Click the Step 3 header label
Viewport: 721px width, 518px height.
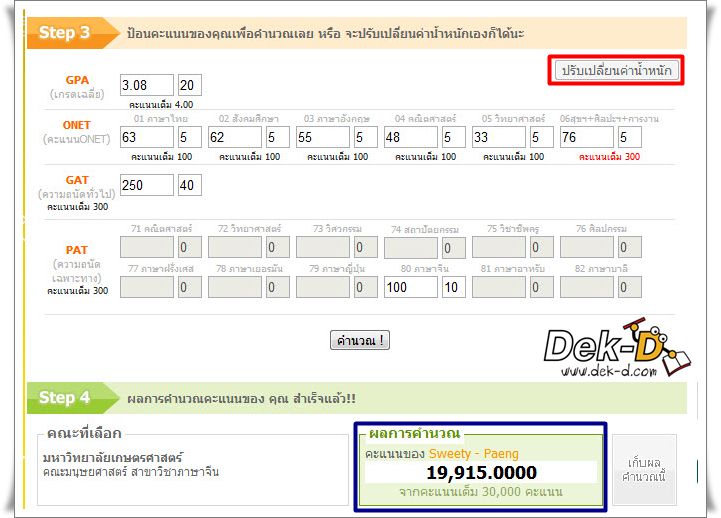65,33
